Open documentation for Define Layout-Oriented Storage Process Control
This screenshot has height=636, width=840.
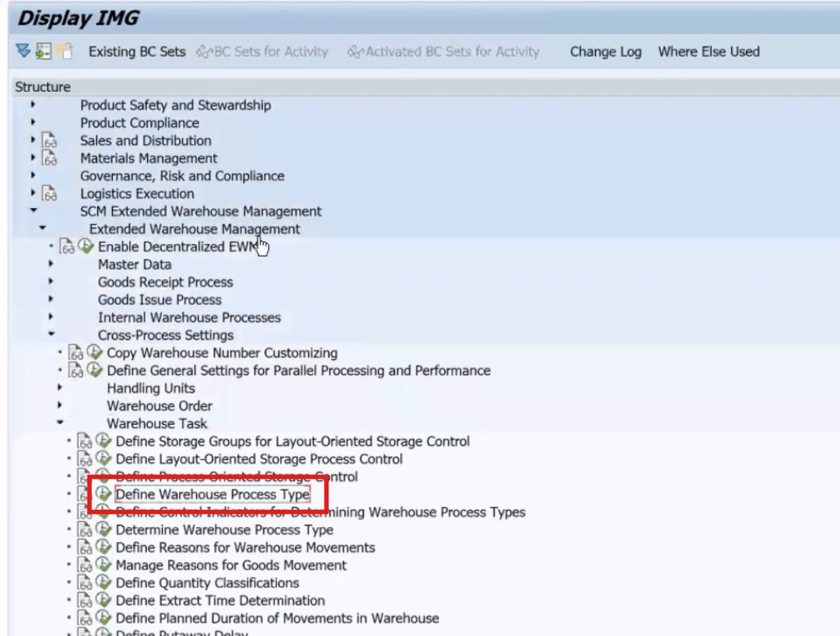[84, 458]
